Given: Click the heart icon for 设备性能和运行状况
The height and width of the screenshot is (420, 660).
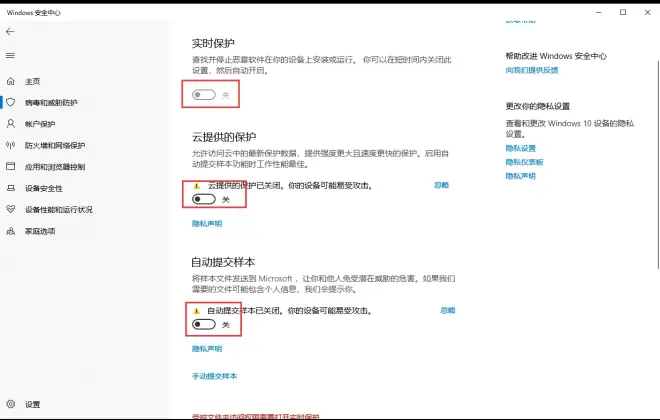Looking at the screenshot, I should pyautogui.click(x=11, y=209).
